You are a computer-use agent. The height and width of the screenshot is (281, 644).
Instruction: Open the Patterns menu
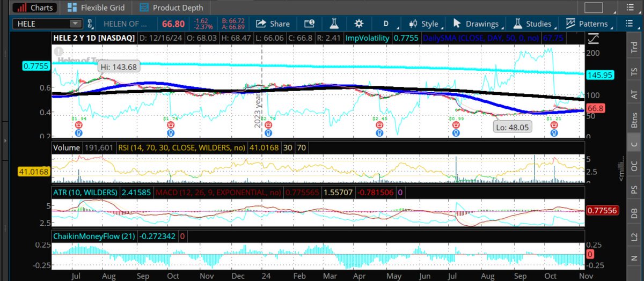coord(588,24)
